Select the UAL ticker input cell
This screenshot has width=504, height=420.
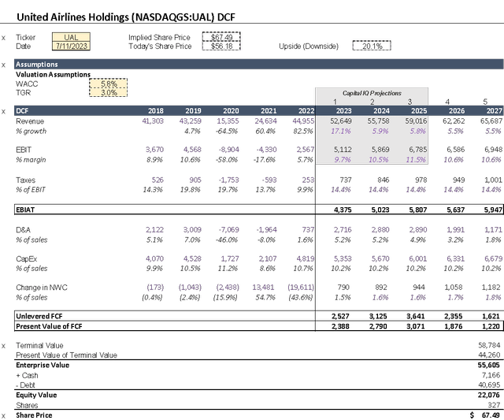click(x=71, y=37)
